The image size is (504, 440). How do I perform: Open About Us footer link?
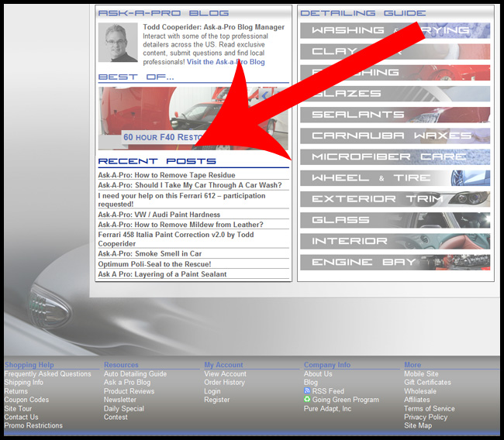coord(318,374)
